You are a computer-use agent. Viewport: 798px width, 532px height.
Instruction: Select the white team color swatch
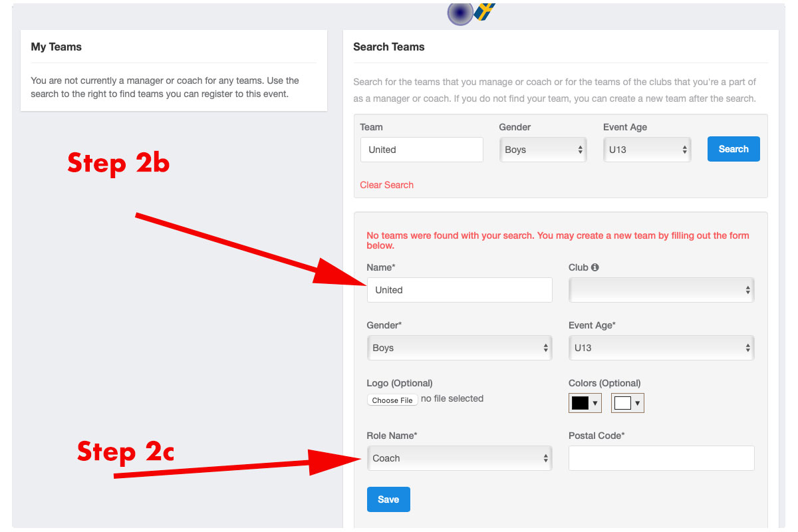coord(622,403)
